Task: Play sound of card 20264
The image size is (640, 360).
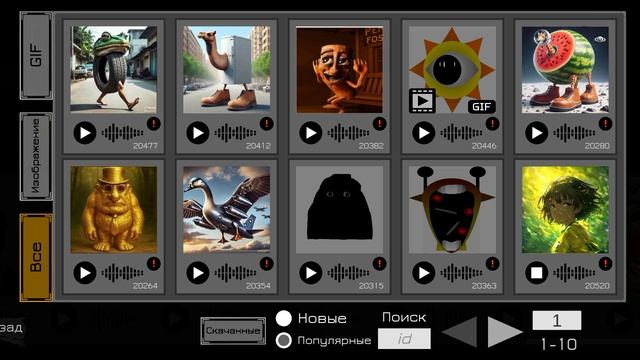Action: click(85, 273)
